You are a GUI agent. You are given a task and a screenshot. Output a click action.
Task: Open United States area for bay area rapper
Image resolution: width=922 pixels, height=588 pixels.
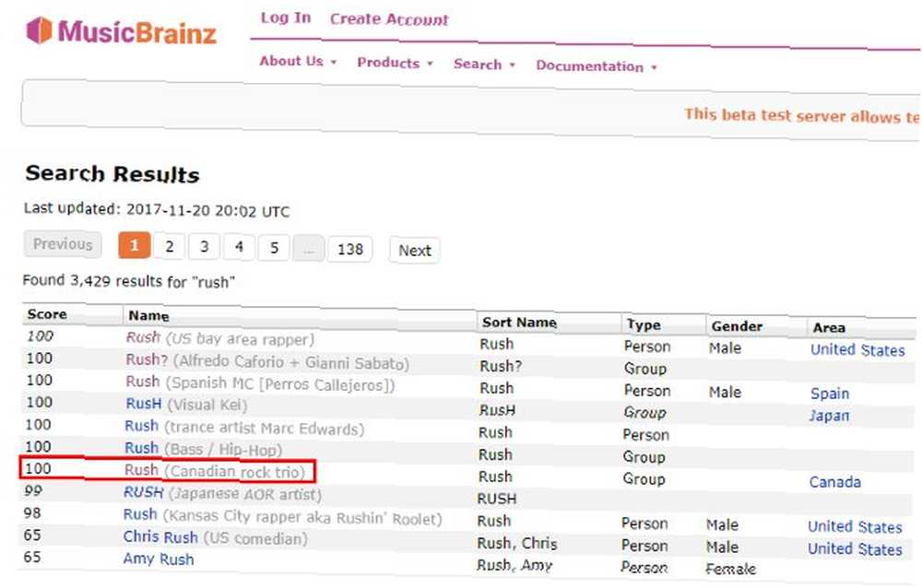point(857,350)
